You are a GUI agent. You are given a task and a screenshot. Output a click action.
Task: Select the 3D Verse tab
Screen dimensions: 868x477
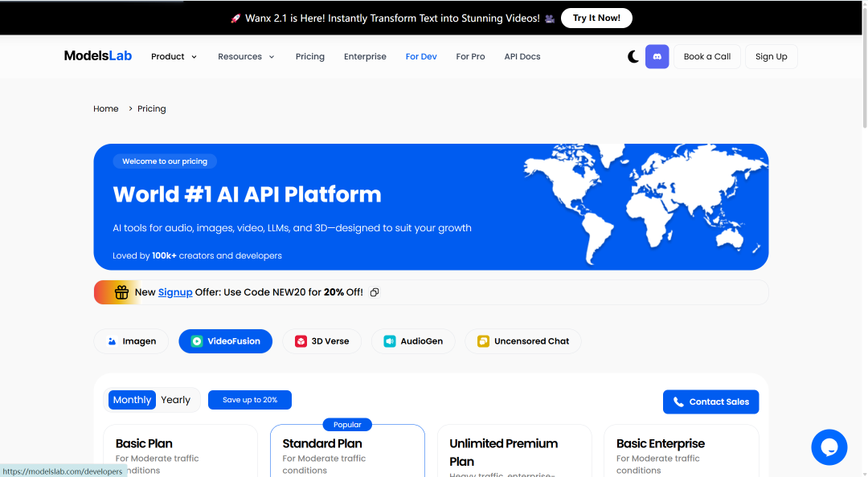(x=321, y=340)
